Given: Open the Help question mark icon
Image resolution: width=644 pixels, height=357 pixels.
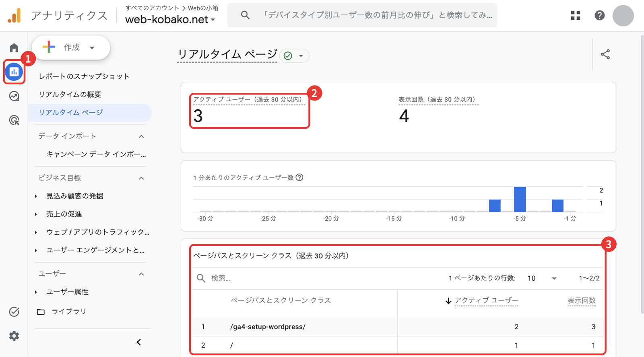Looking at the screenshot, I should pyautogui.click(x=600, y=15).
